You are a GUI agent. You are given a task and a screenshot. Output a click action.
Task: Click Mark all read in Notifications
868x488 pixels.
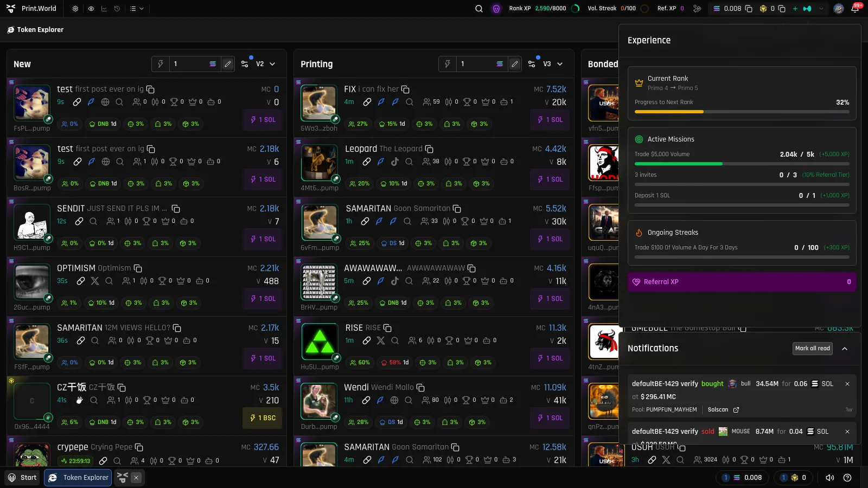click(813, 349)
